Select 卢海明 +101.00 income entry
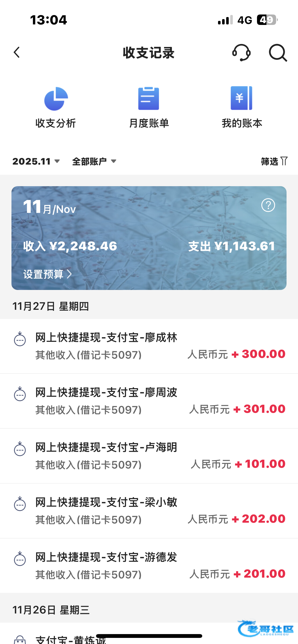This screenshot has width=298, height=644. [x=149, y=456]
